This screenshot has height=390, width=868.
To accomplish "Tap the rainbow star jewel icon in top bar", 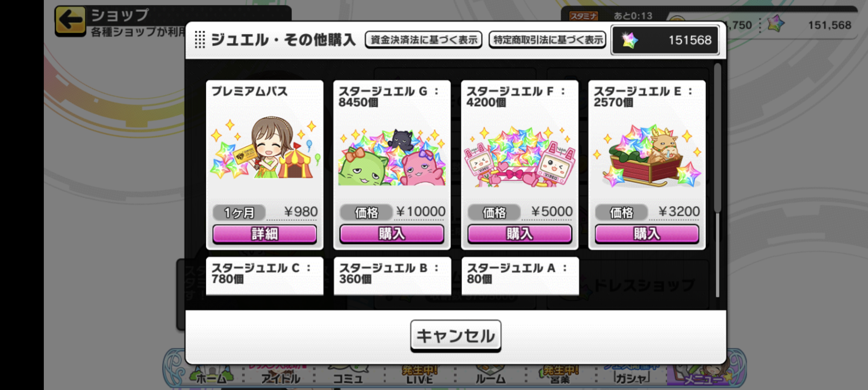I will 775,24.
